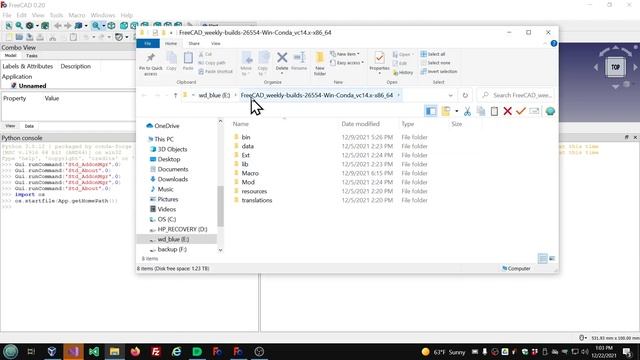Click FreeCAD back navigation arrow icon
This screenshot has width=640, height=360.
(x=58, y=26)
